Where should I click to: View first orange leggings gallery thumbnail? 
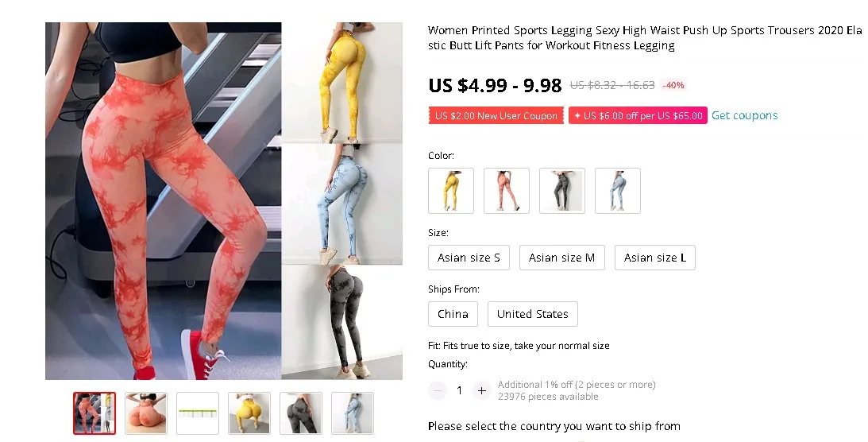coord(95,413)
